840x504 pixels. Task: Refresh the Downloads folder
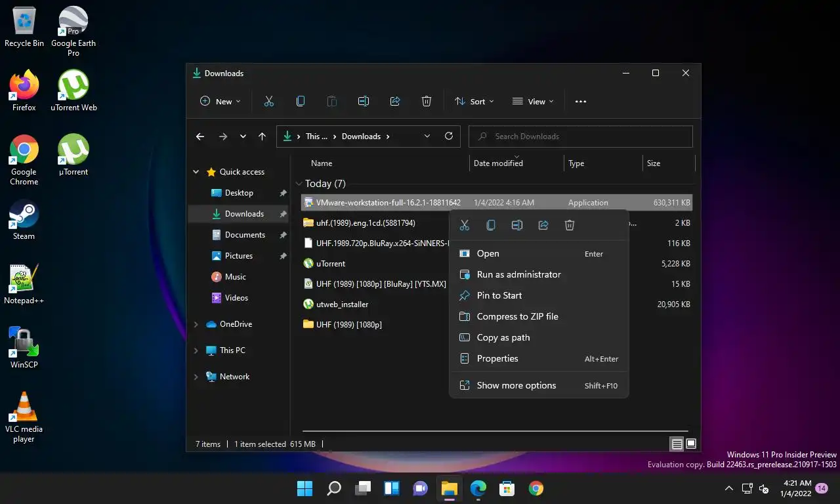coord(449,136)
